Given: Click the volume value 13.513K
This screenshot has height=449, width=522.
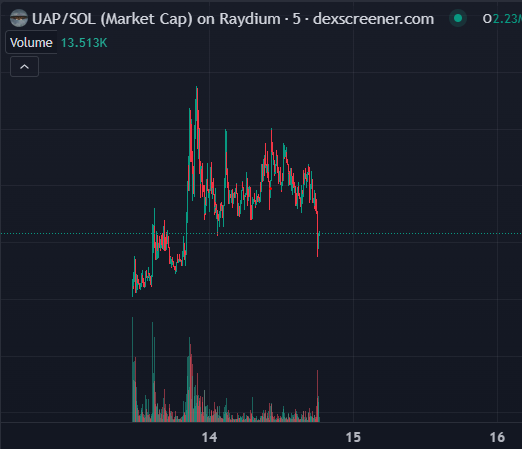Looking at the screenshot, I should 84,43.
